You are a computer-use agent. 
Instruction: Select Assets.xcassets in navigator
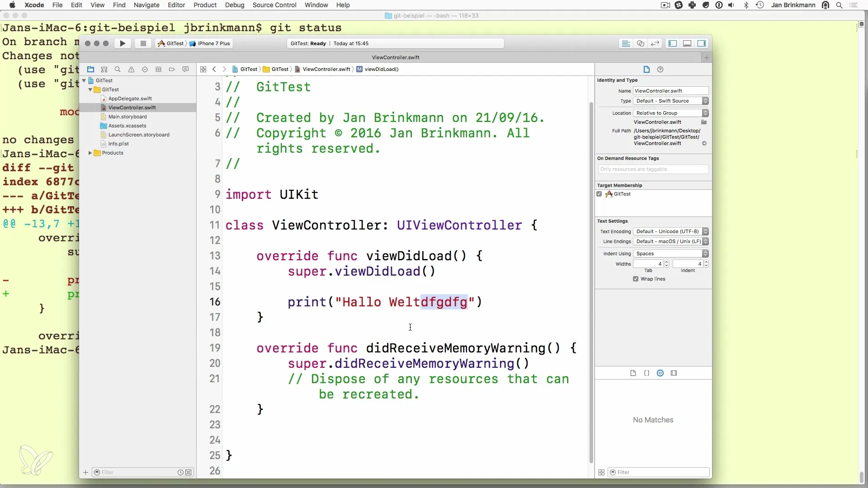tap(127, 126)
